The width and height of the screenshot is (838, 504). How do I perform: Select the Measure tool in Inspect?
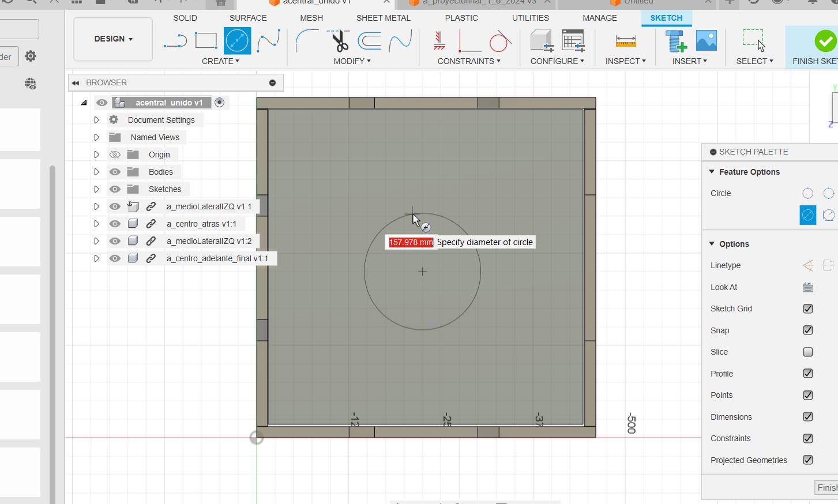(626, 41)
